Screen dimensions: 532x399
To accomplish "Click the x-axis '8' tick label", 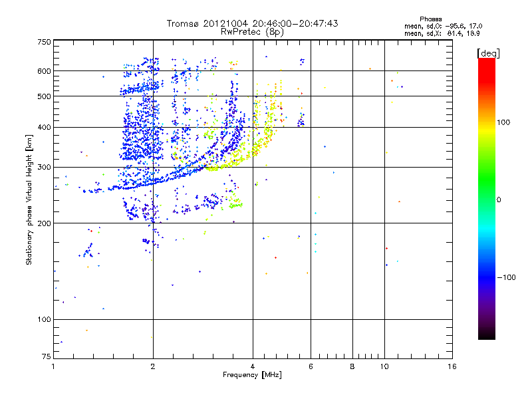I will pyautogui.click(x=352, y=366).
